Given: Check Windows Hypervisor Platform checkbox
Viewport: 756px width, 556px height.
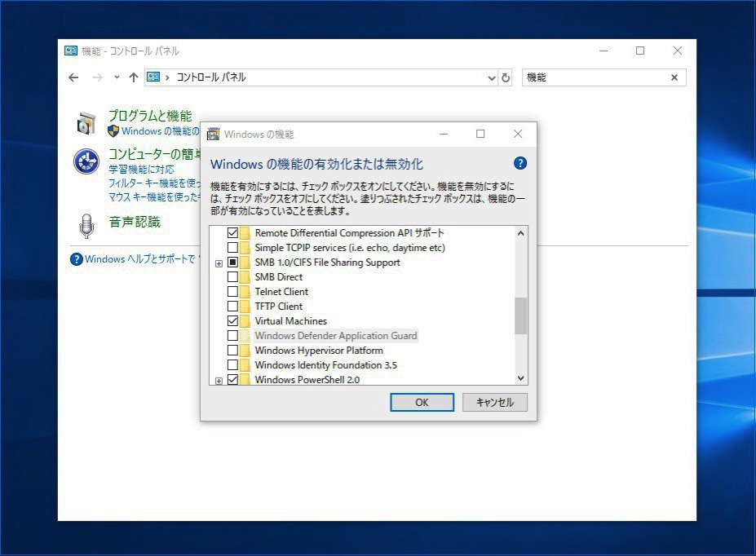Looking at the screenshot, I should [232, 351].
